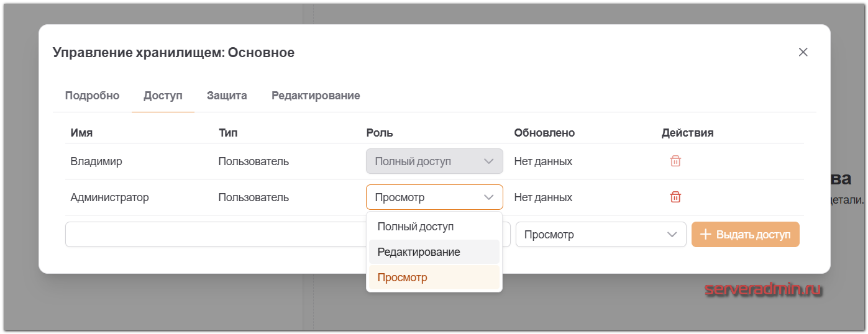
Task: Click plus icon on Выдать доступ
Action: pyautogui.click(x=705, y=235)
